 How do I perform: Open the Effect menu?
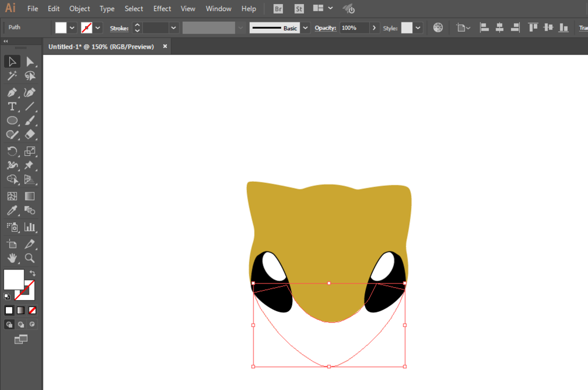tap(162, 9)
